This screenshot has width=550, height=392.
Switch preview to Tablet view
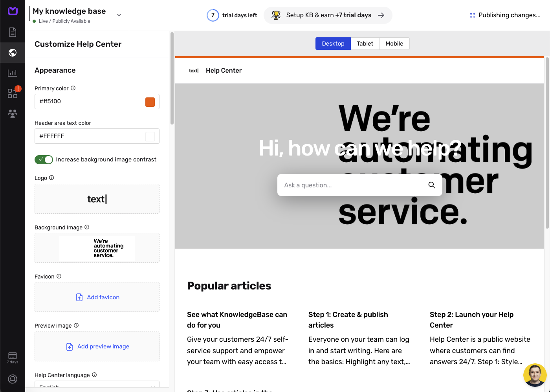coord(365,44)
